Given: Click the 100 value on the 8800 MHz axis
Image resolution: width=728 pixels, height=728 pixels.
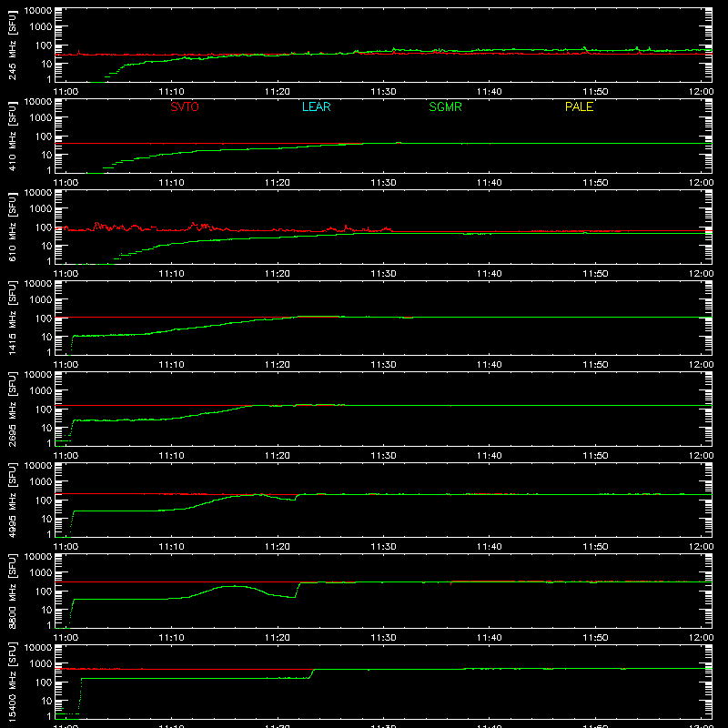Looking at the screenshot, I should 44,591.
